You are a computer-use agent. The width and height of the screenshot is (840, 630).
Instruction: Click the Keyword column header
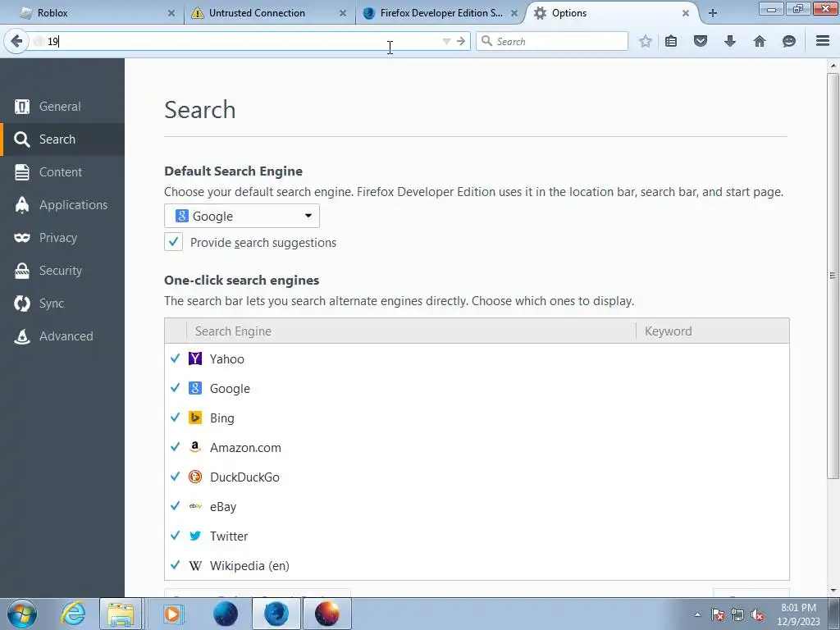coord(713,331)
